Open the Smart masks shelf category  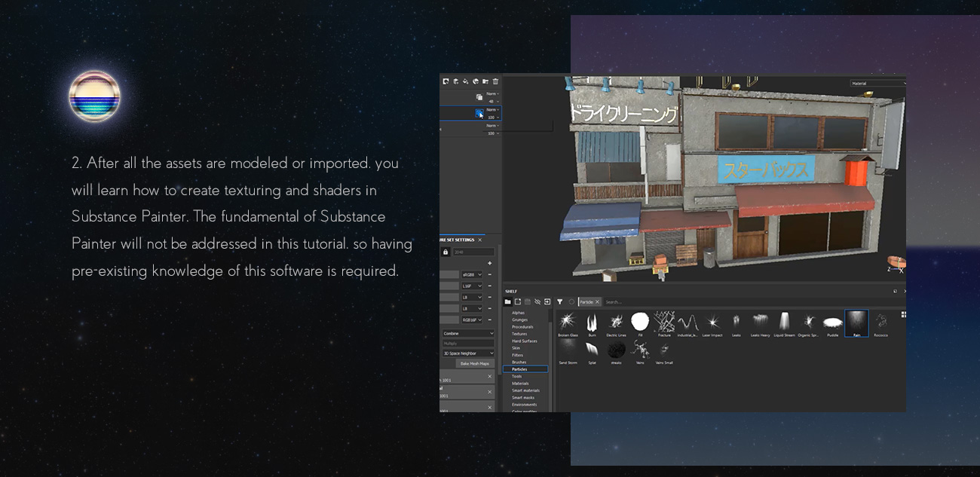(523, 398)
